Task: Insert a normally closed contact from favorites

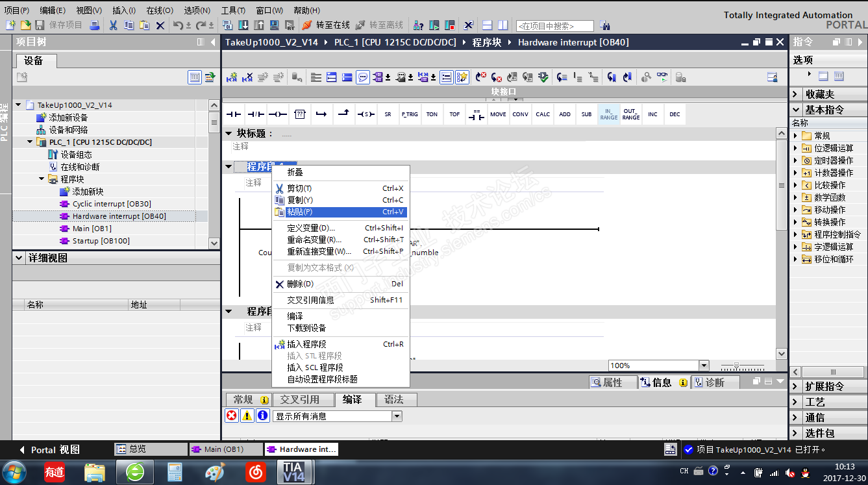Action: [256, 114]
